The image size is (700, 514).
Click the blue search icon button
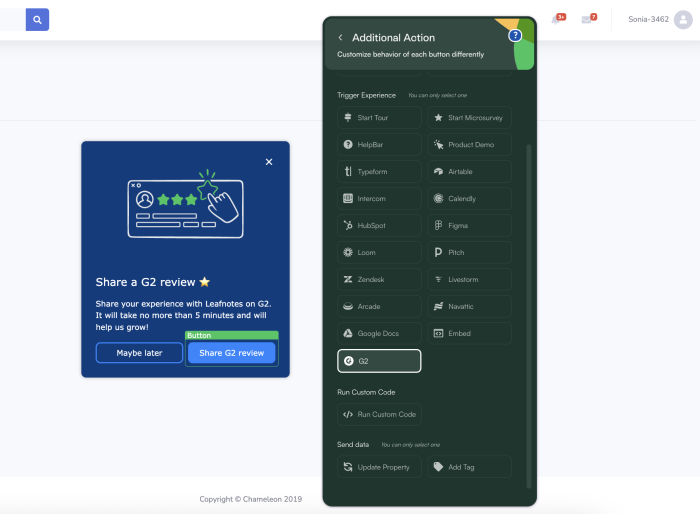coord(37,20)
